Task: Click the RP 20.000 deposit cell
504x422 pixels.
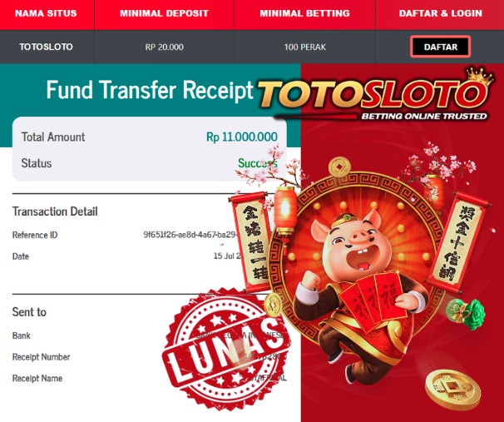Action: tap(164, 47)
